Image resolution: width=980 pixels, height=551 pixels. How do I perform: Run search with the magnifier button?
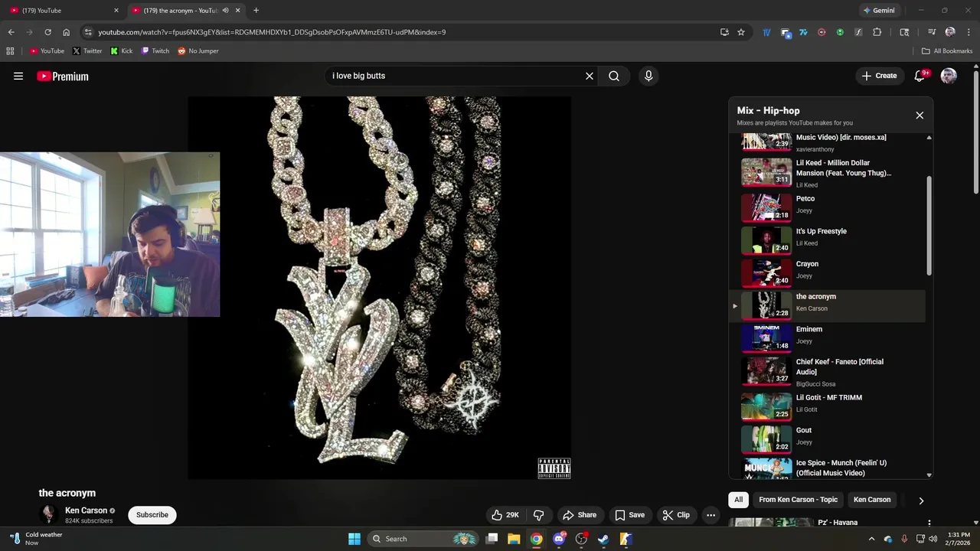pyautogui.click(x=614, y=76)
